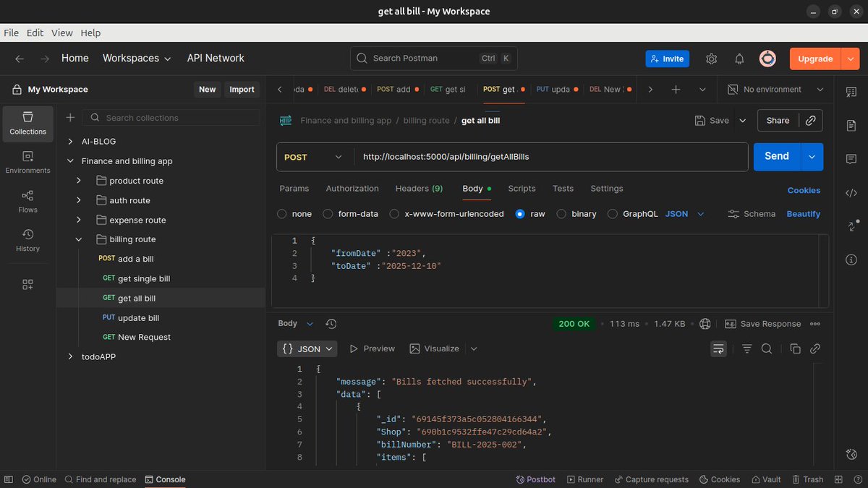This screenshot has height=488, width=868.
Task: Open the comments icon in right sidebar
Action: pyautogui.click(x=851, y=158)
